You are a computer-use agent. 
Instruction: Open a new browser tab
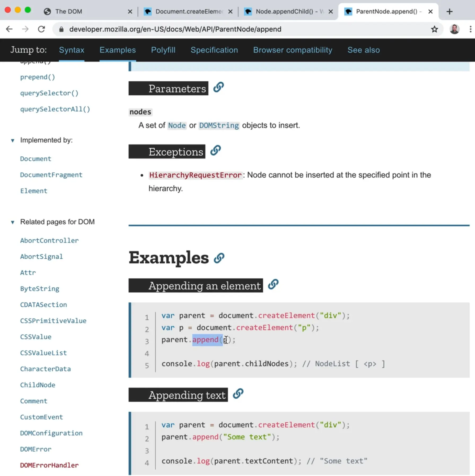point(450,11)
